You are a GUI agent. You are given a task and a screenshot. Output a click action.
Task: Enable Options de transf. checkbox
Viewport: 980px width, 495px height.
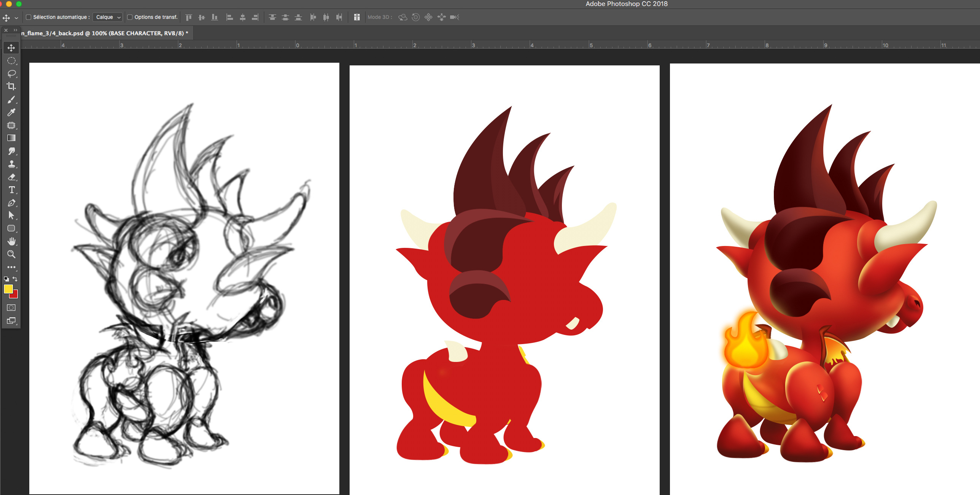click(130, 17)
